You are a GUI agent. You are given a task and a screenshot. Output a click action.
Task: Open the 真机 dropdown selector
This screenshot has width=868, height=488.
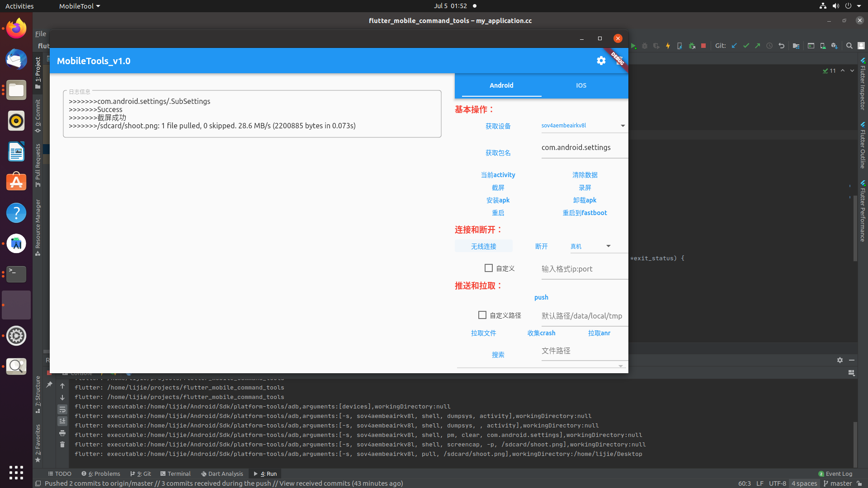tap(608, 246)
